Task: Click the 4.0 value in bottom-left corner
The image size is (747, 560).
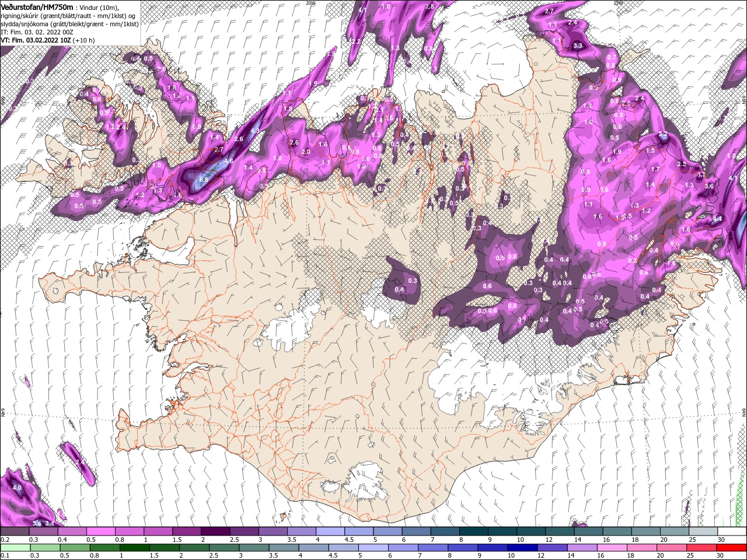Action: coord(17,488)
